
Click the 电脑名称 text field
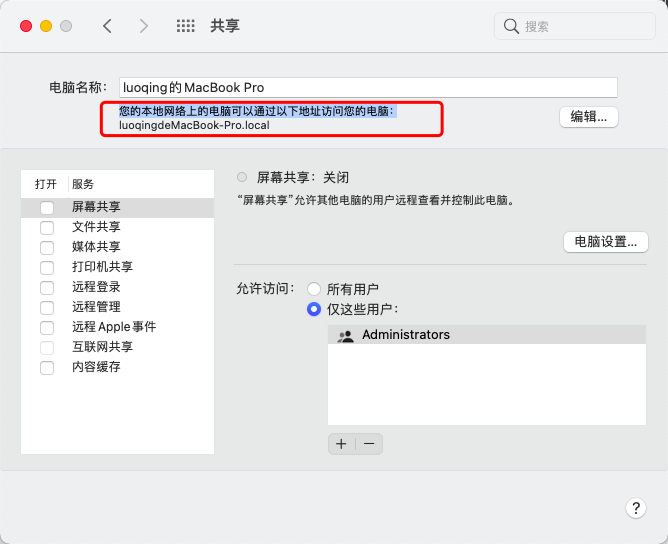pos(368,88)
